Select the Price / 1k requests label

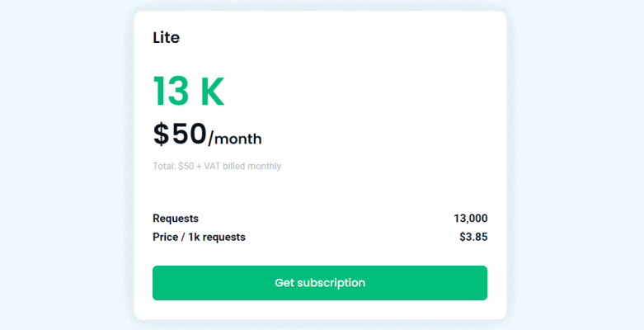click(199, 237)
